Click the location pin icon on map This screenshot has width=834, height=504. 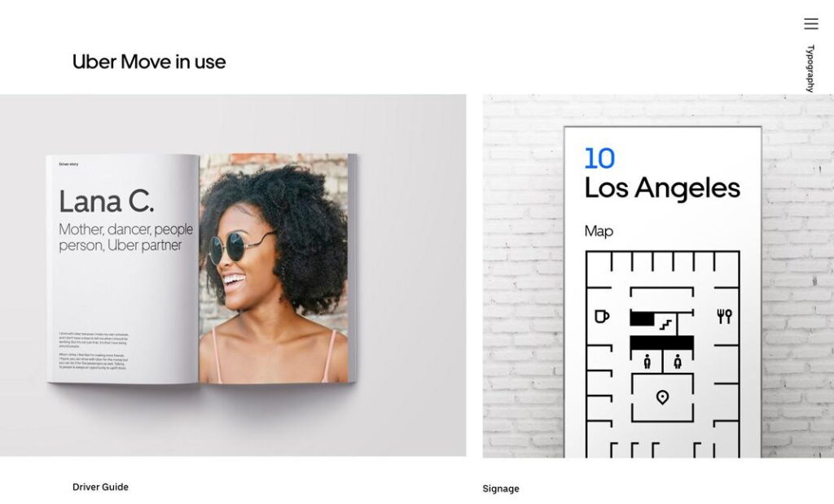coord(662,397)
